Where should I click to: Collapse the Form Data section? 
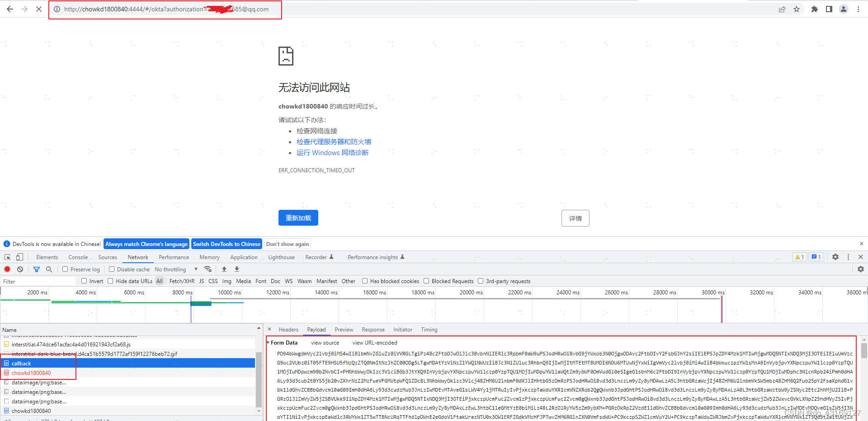tap(269, 343)
